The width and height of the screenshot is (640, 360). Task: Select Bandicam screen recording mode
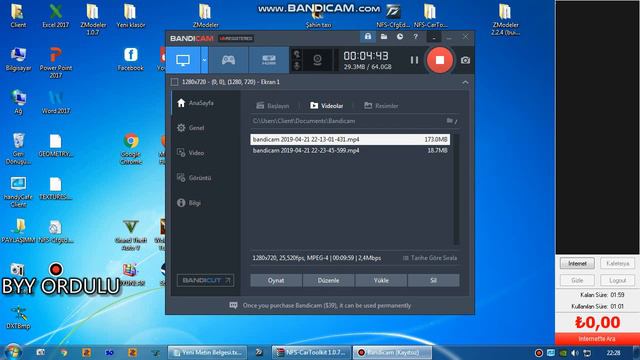tap(183, 60)
